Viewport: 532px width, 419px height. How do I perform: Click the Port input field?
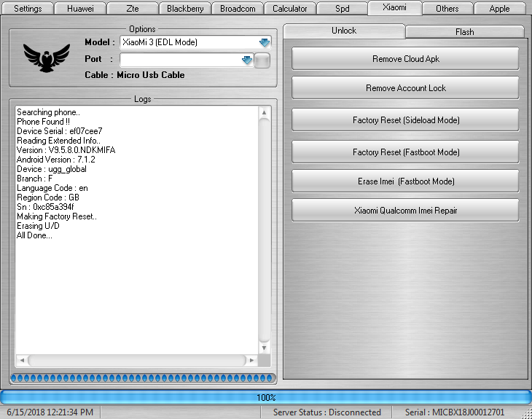[x=187, y=60]
